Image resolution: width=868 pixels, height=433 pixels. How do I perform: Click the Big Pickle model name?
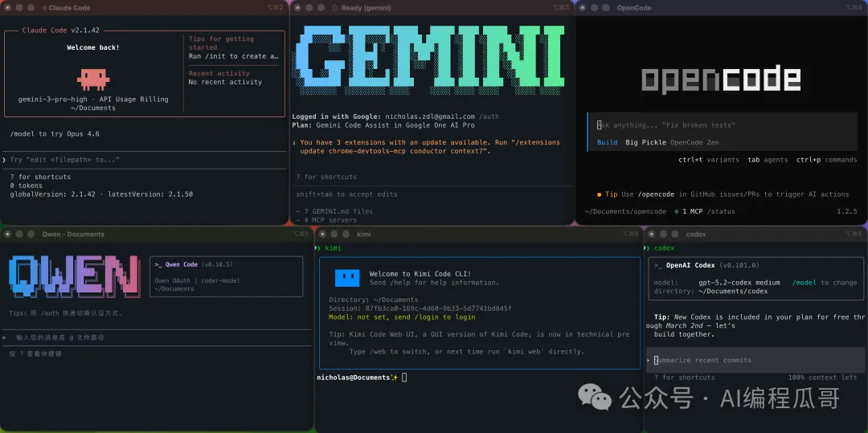(x=645, y=143)
